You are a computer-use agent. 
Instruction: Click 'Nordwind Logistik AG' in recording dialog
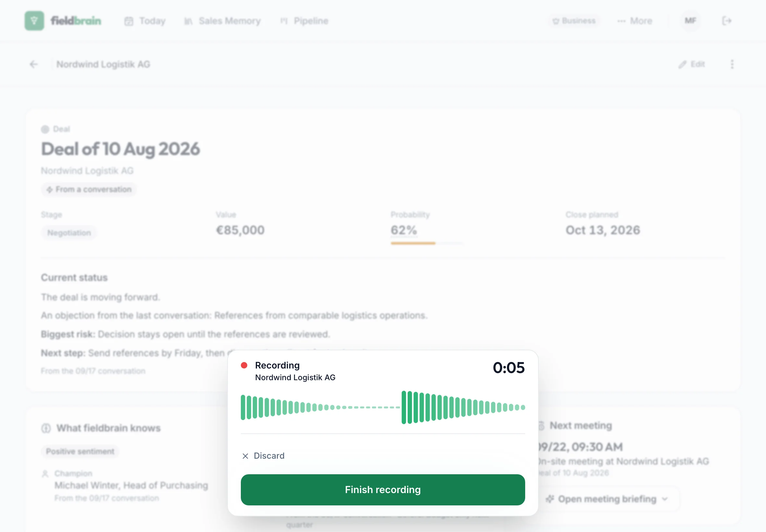click(295, 377)
